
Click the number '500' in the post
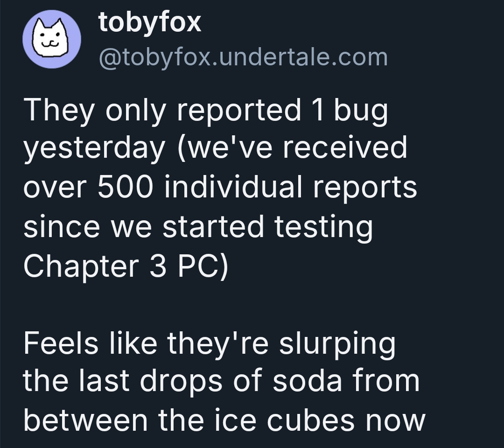[x=125, y=187]
